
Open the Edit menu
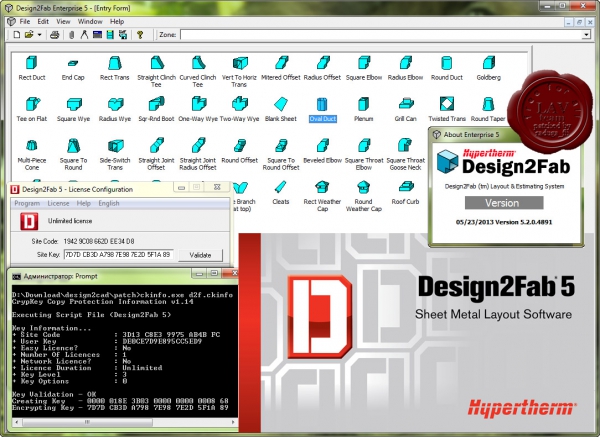point(43,21)
